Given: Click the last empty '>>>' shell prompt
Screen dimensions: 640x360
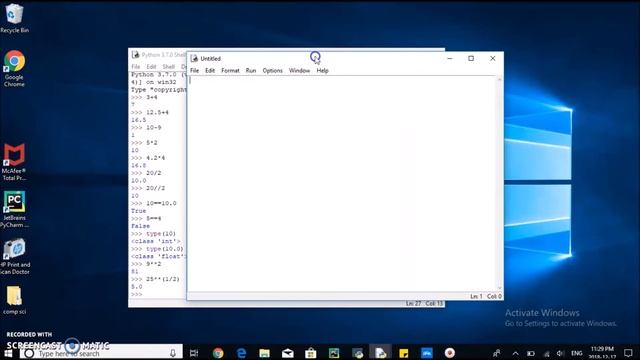Looking at the screenshot, I should [x=137, y=294].
